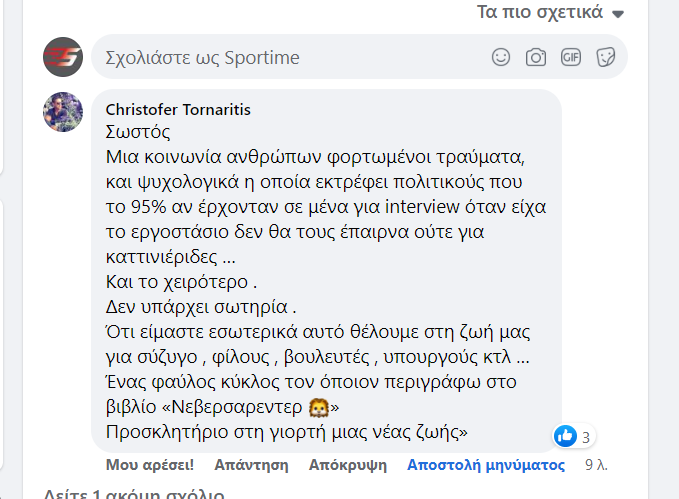Focus the "Σχολιάστε ως Sportime" comment field
The height and width of the screenshot is (499, 679).
click(290, 57)
